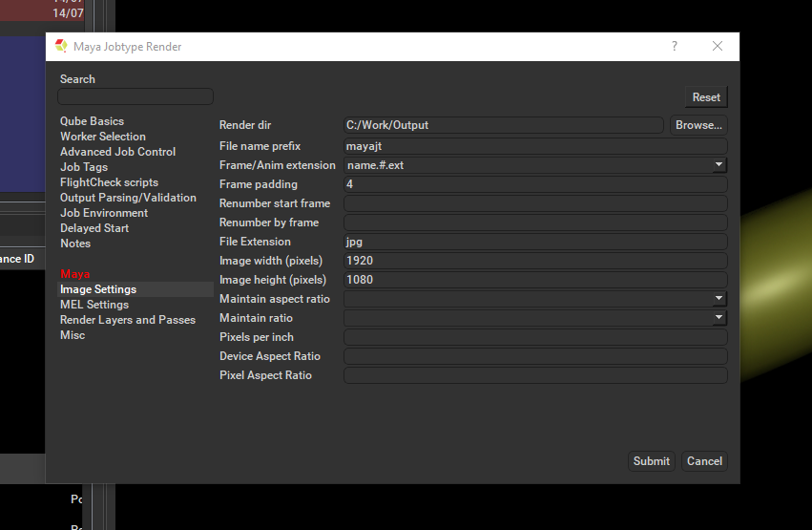The width and height of the screenshot is (812, 530).
Task: Switch to Render Layers and Passes
Action: [127, 320]
